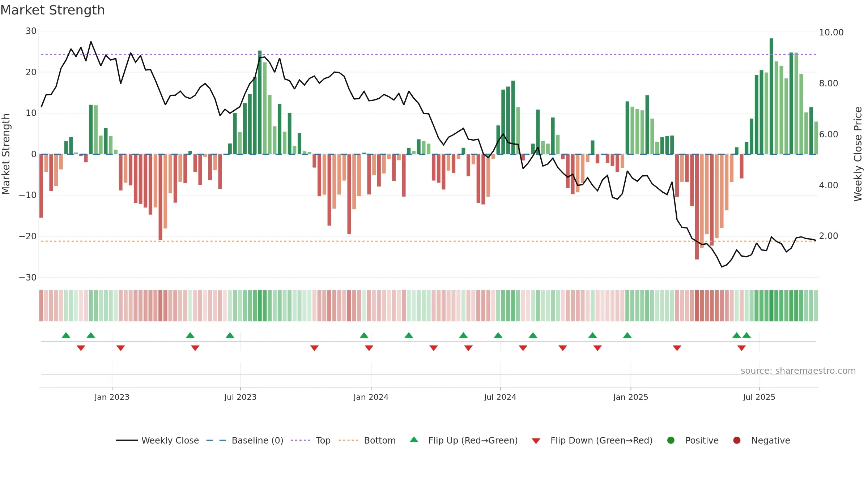The width and height of the screenshot is (868, 488).
Task: Click the 10.00 price tick on right axis
Action: click(831, 33)
